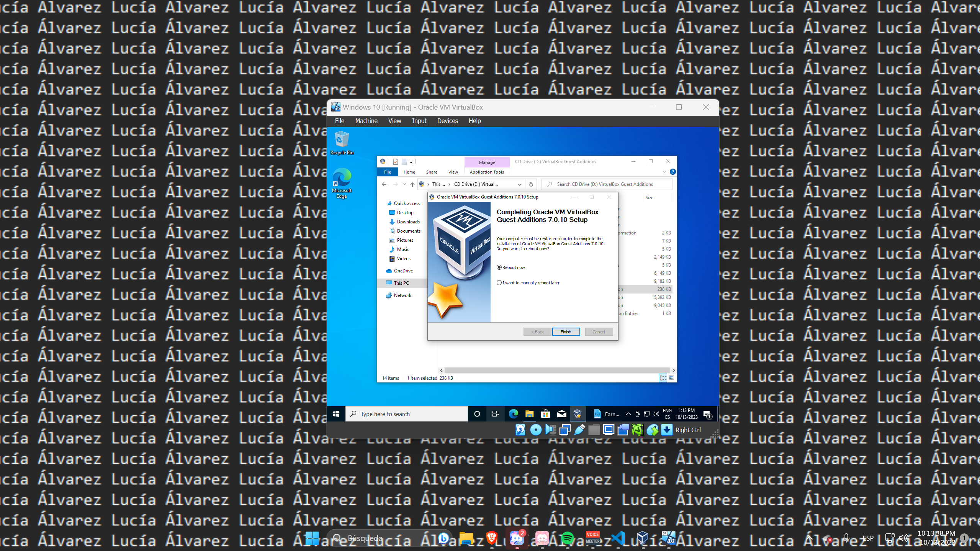Open the Quick Access Toolbar customize dropdown
The image size is (980, 551).
point(411,162)
